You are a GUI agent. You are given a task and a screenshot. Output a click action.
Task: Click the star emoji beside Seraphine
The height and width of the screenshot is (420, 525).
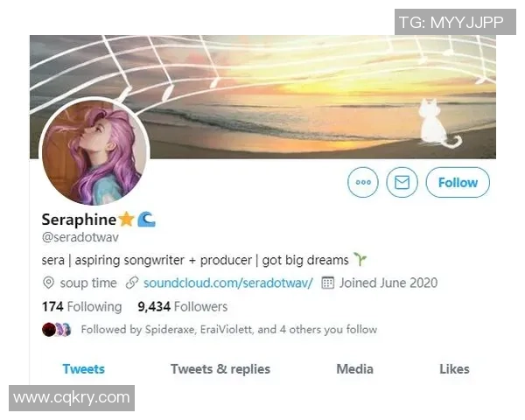pyautogui.click(x=126, y=219)
